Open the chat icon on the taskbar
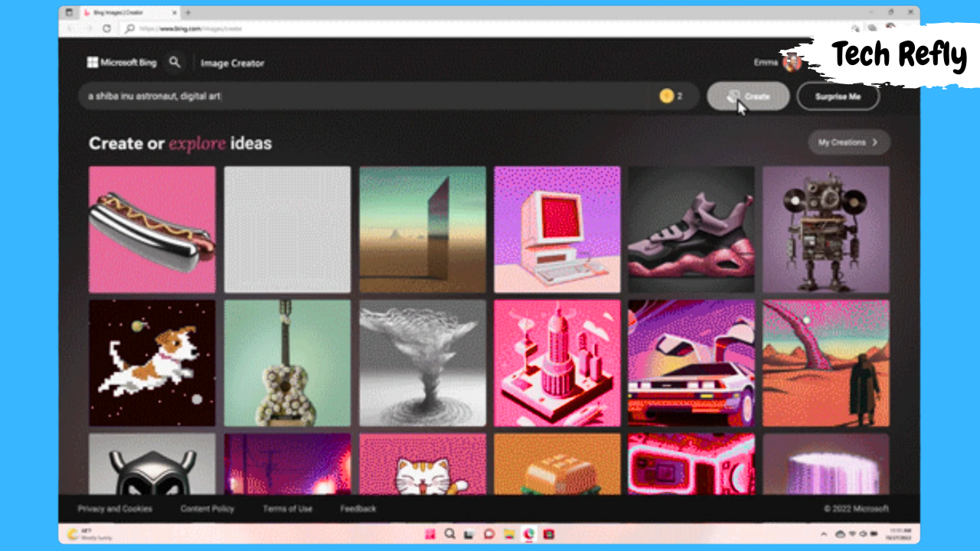980x551 pixels. [x=488, y=533]
